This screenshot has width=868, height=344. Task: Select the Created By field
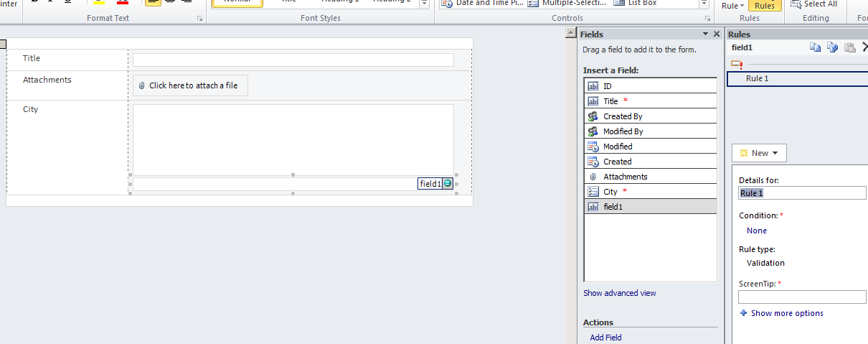click(651, 116)
